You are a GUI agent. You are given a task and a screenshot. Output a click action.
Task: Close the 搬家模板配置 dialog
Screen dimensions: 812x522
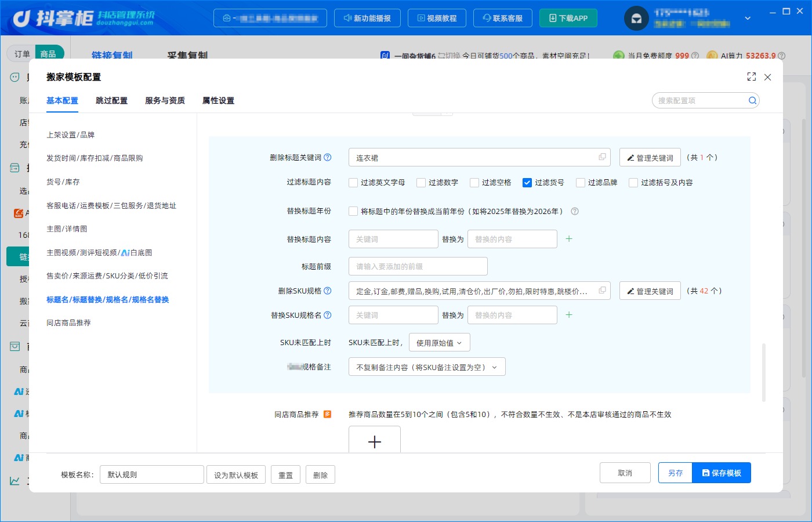[x=767, y=77]
